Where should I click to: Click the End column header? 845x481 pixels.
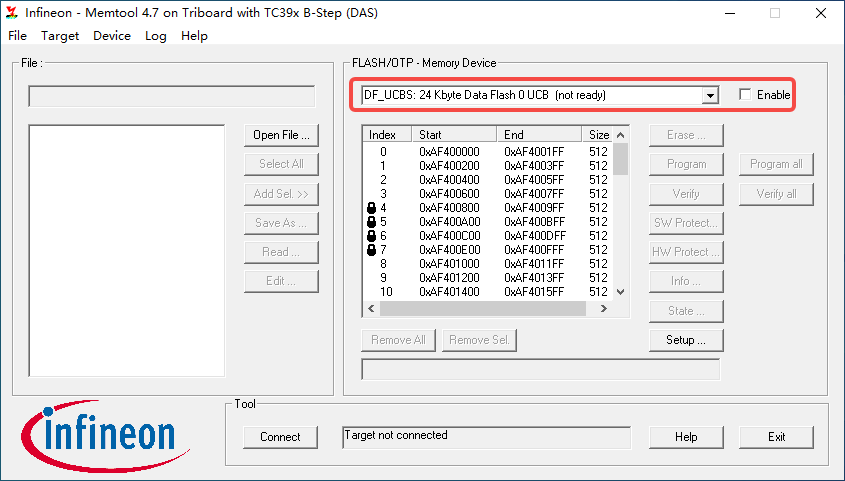539,135
